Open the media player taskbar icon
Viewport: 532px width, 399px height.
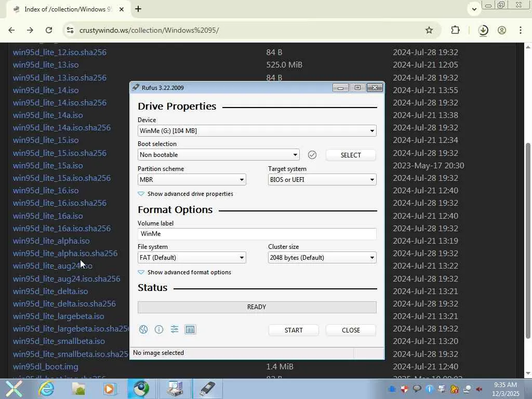(109, 389)
